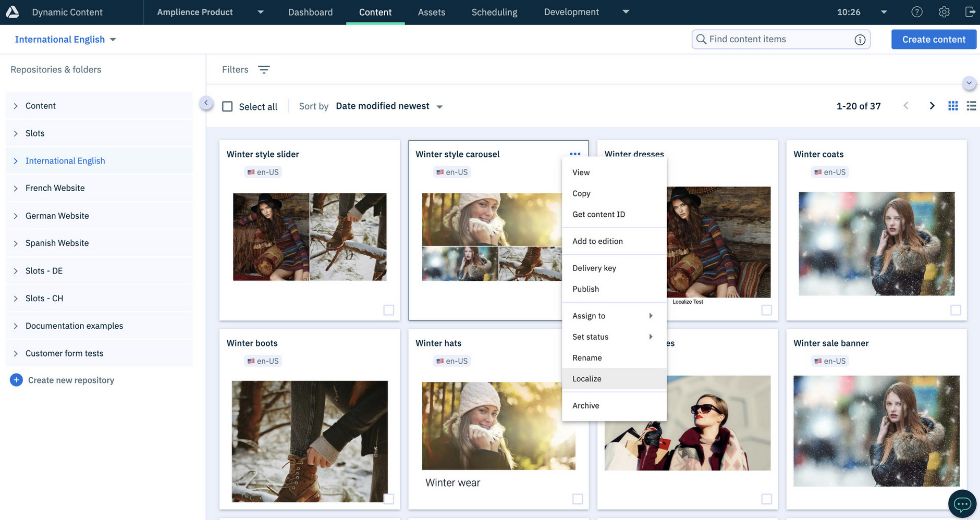980x520 pixels.
Task: Select the Winter hats checkbox
Action: (x=578, y=499)
